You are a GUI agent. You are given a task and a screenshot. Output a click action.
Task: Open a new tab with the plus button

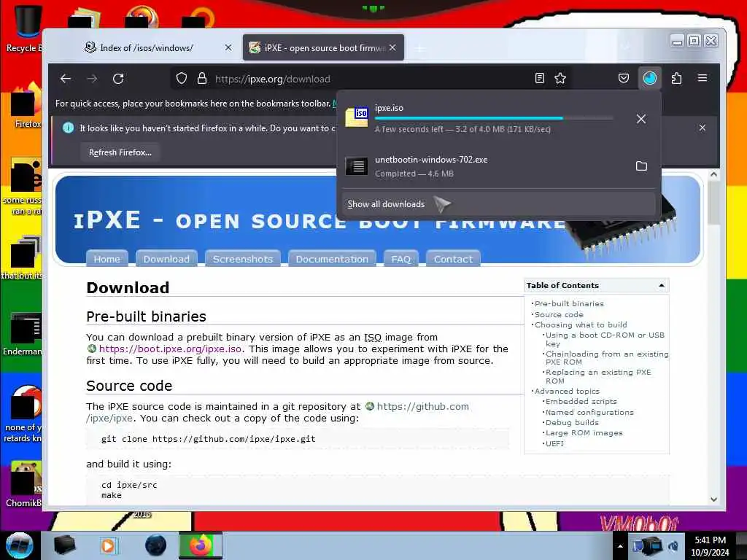click(x=420, y=48)
